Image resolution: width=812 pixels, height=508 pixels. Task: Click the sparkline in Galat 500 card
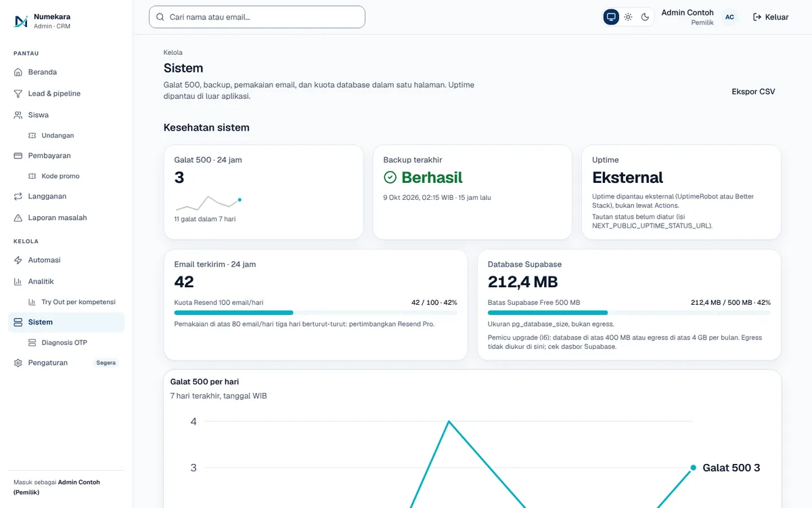pos(208,203)
